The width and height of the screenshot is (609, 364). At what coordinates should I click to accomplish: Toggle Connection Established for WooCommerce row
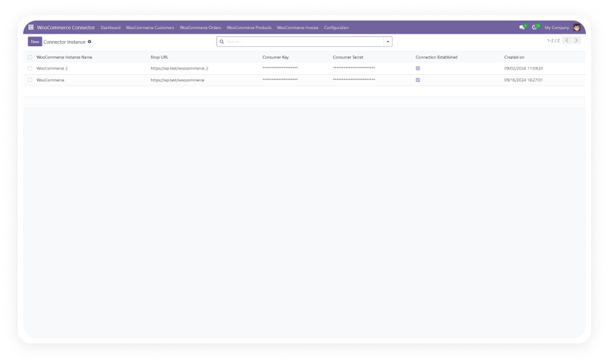click(x=418, y=80)
